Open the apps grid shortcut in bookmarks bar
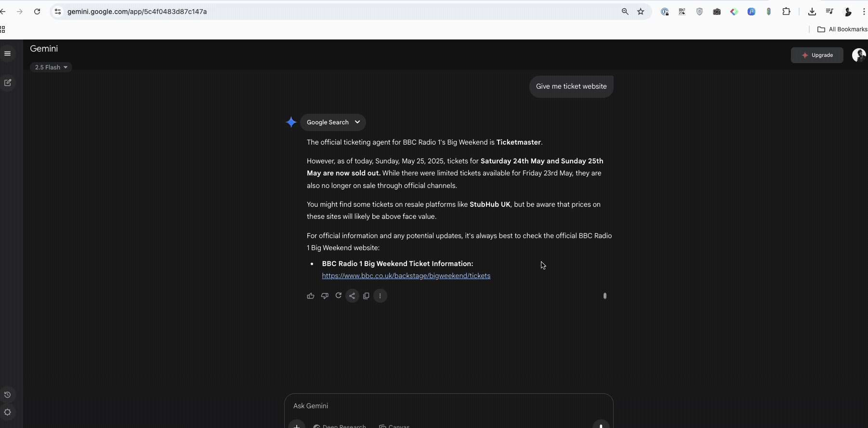The image size is (868, 428). (2, 29)
